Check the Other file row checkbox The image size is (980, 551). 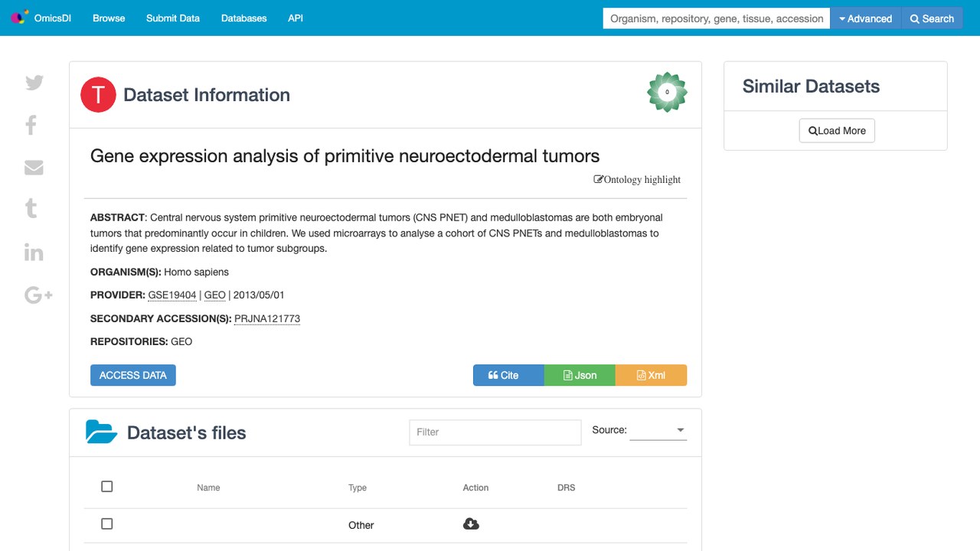pos(107,524)
